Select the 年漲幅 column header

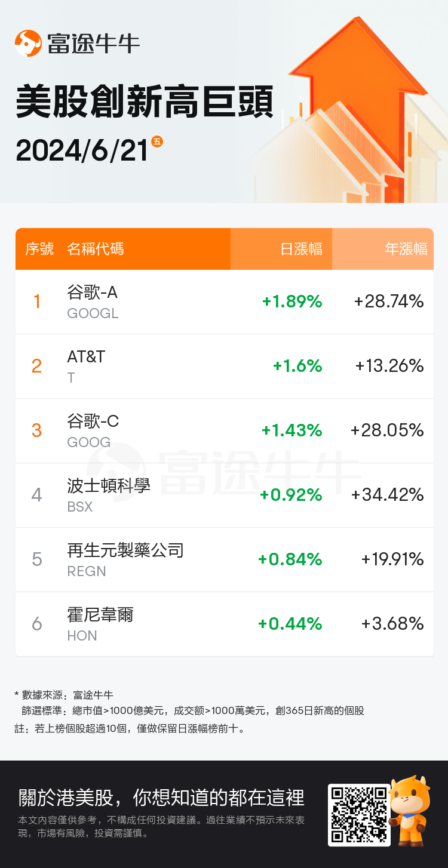click(406, 249)
